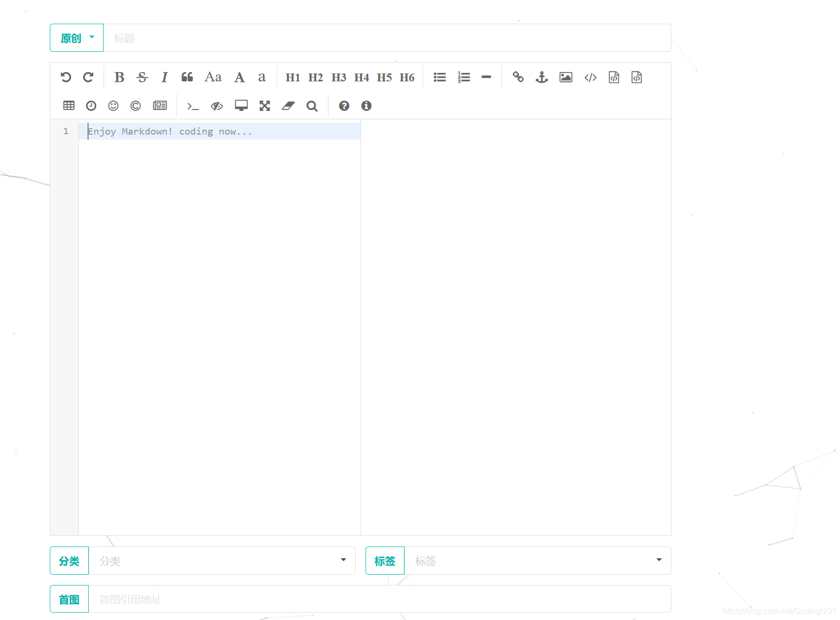Viewport: 840px width, 620px height.
Task: Toggle live preview eye-slash icon
Action: click(x=217, y=106)
